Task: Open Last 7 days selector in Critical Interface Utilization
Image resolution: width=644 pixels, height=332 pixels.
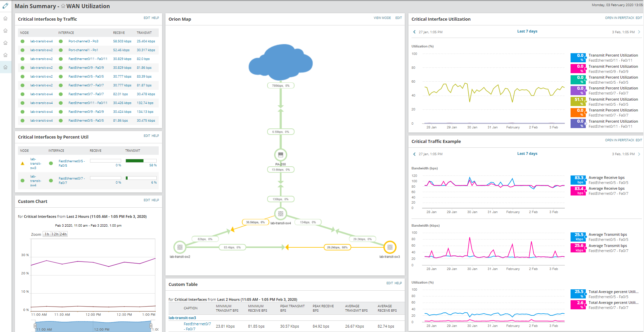Action: pos(527,31)
